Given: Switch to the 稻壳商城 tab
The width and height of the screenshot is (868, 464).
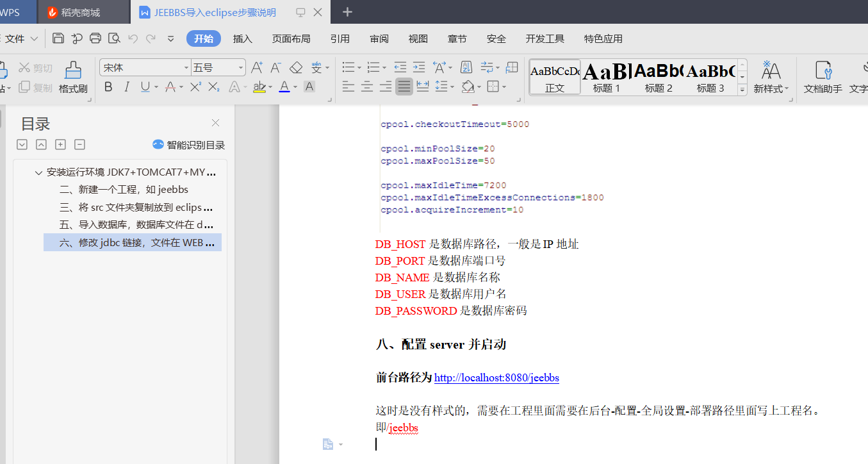Looking at the screenshot, I should (81, 12).
